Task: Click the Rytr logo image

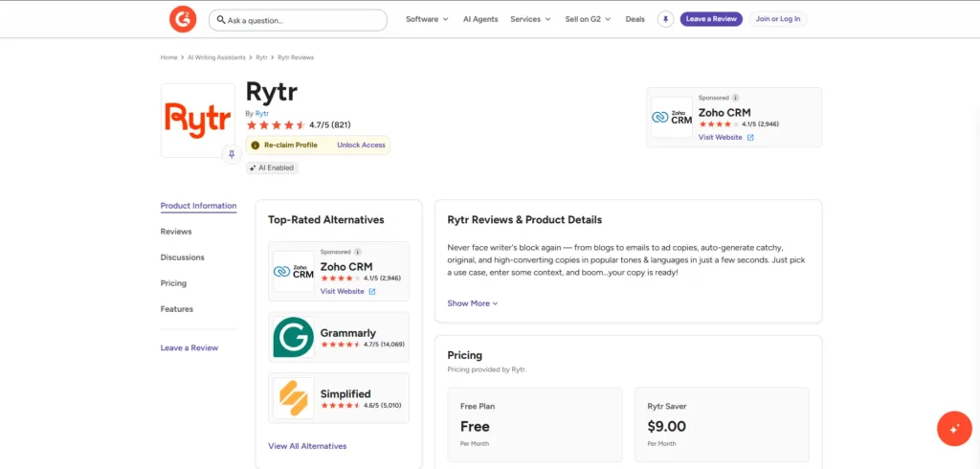Action: click(197, 120)
